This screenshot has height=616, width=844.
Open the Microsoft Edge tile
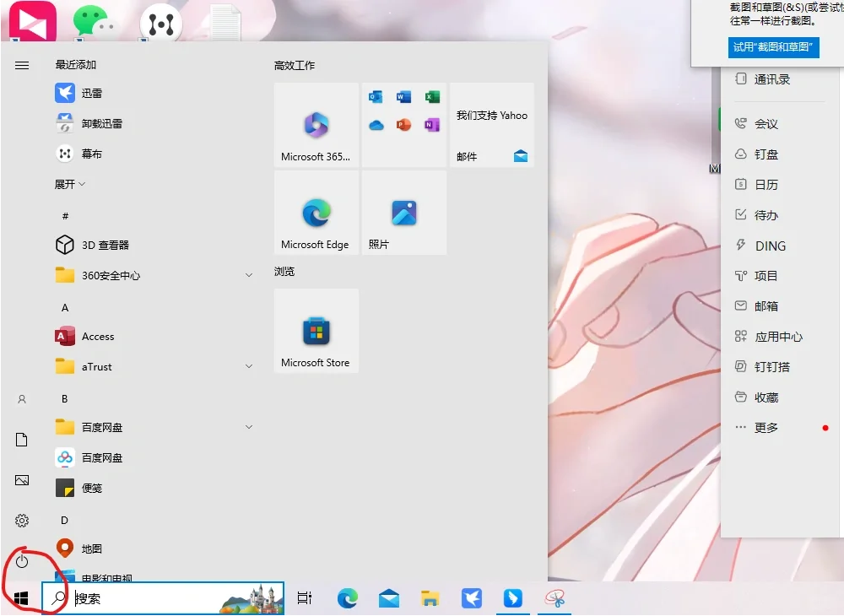(x=316, y=213)
